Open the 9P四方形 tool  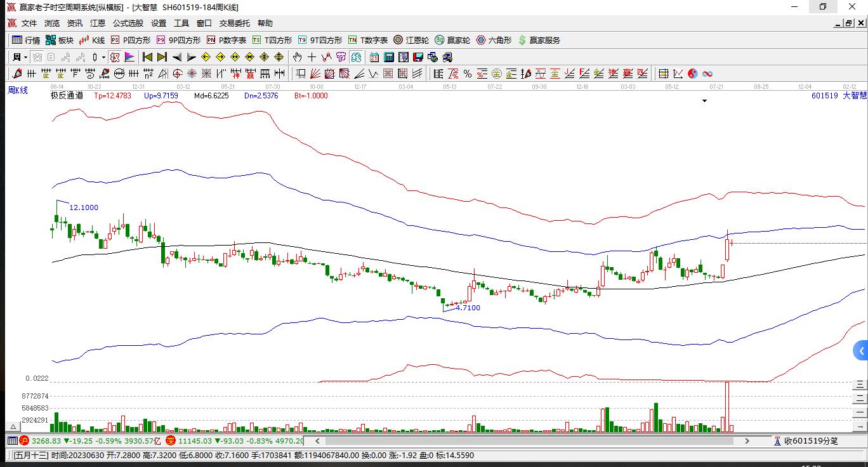(178, 40)
